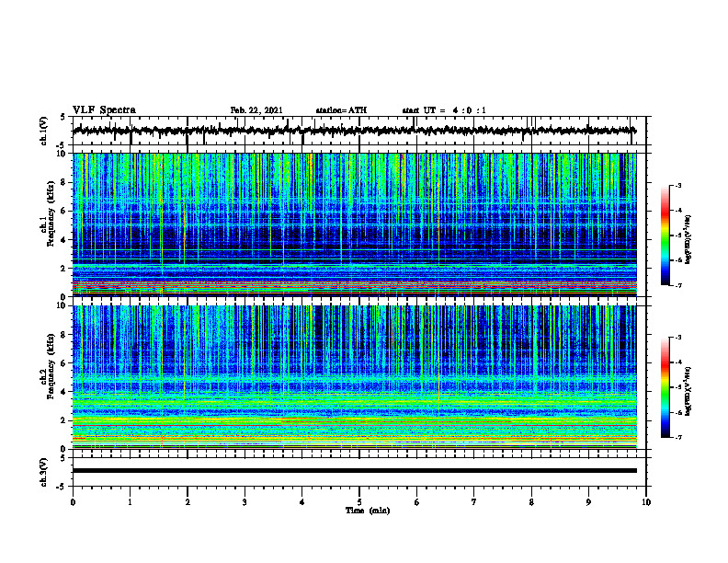Click the "-3" tick on ch.2 colorbar
Viewport: 728px width, 563px height.
click(x=678, y=338)
